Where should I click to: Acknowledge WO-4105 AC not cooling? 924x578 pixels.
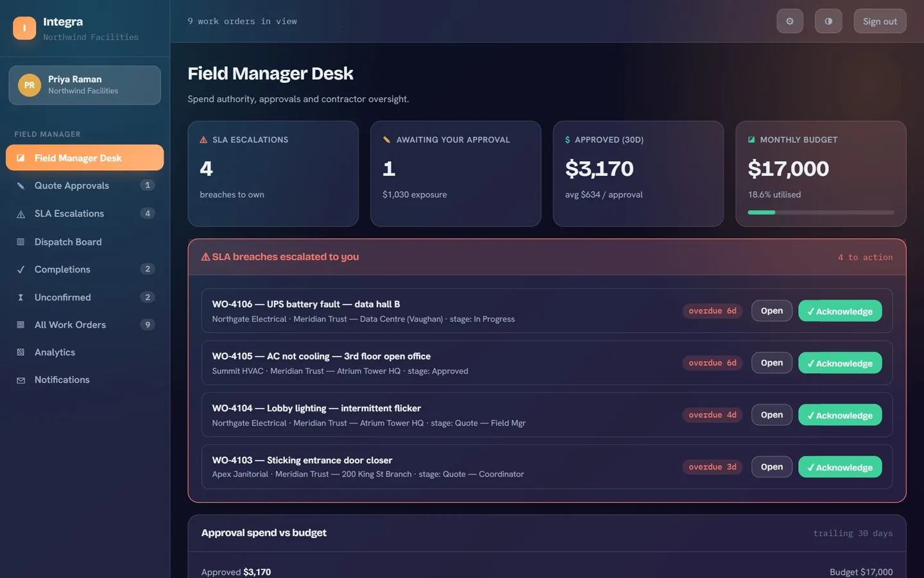(x=840, y=363)
